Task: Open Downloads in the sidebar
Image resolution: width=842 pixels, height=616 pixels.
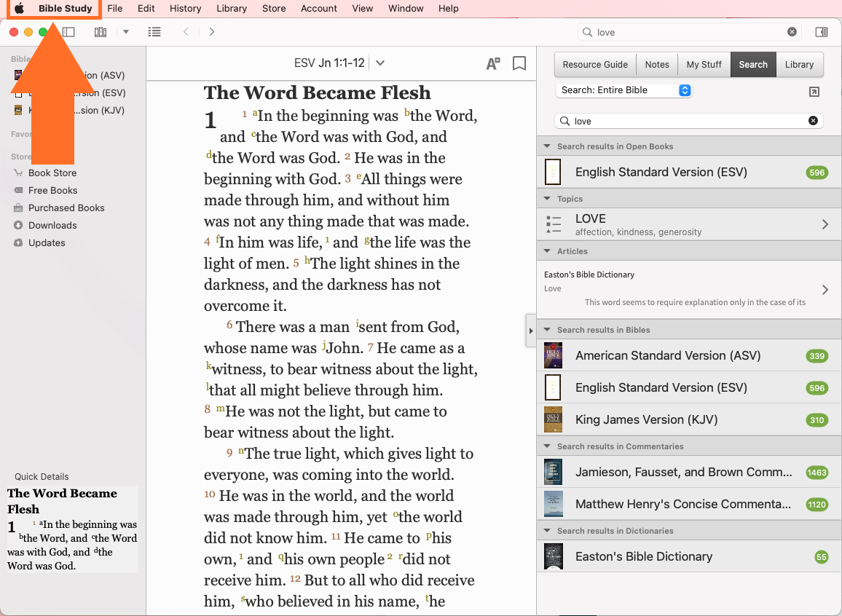Action: (x=52, y=226)
